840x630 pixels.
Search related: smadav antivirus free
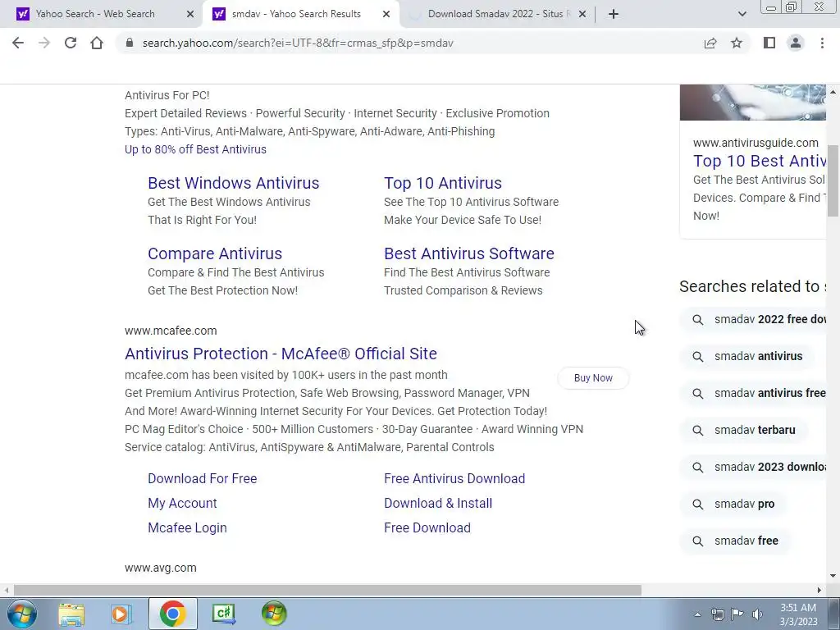755,394
